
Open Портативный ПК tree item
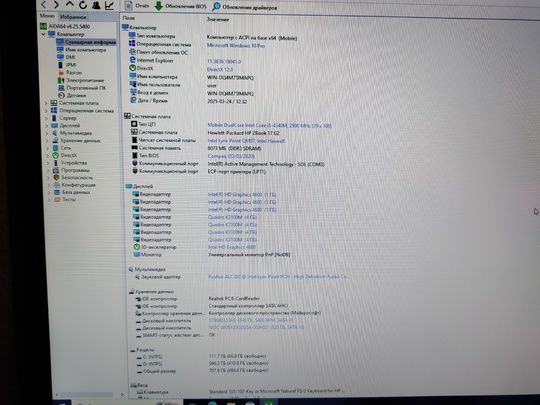(82, 88)
